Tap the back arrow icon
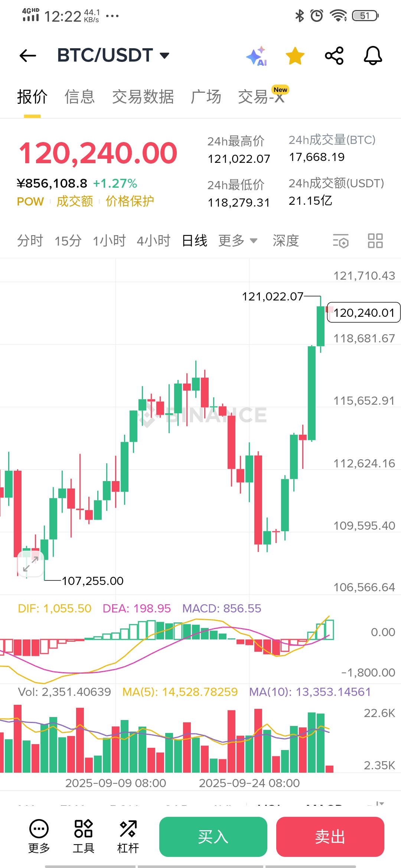The height and width of the screenshot is (868, 401). pyautogui.click(x=28, y=56)
